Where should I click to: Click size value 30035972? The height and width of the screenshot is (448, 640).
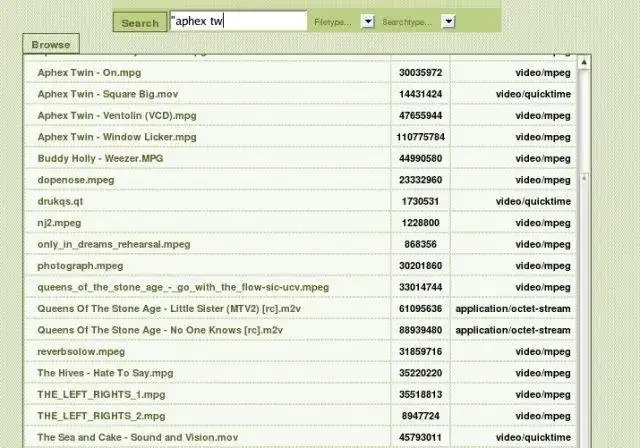point(420,73)
